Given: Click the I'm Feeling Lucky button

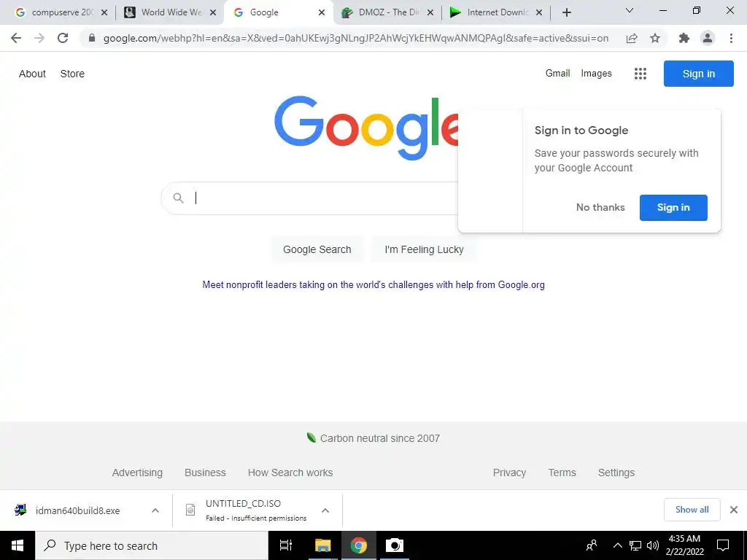Looking at the screenshot, I should tap(424, 249).
